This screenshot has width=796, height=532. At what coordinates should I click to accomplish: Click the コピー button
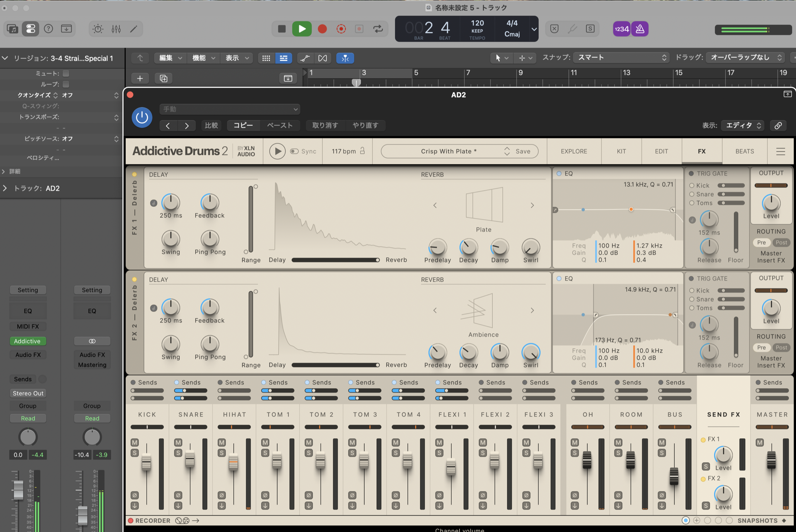tap(243, 126)
